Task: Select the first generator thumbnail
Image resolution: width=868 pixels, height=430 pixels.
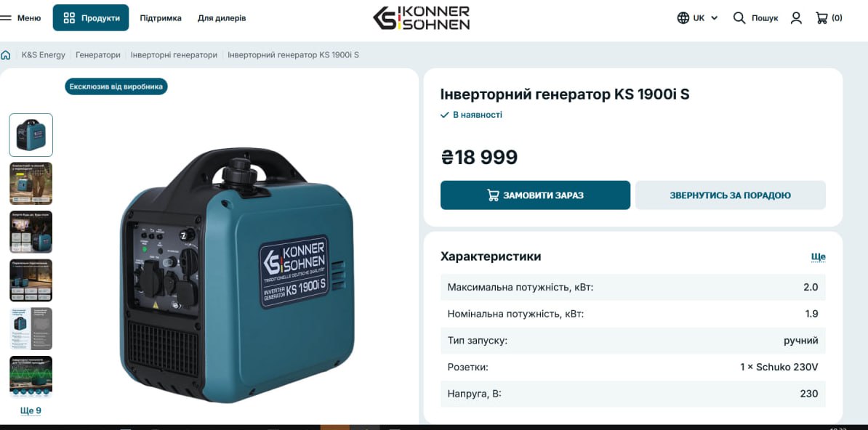Action: point(31,135)
